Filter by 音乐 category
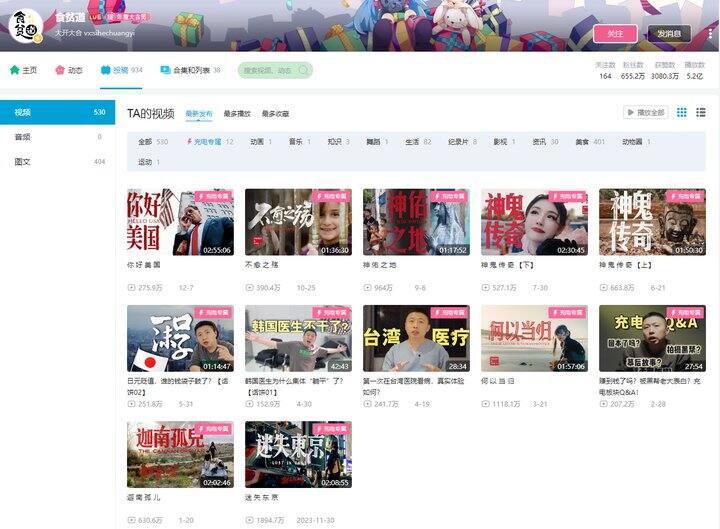The height and width of the screenshot is (529, 720). point(299,142)
